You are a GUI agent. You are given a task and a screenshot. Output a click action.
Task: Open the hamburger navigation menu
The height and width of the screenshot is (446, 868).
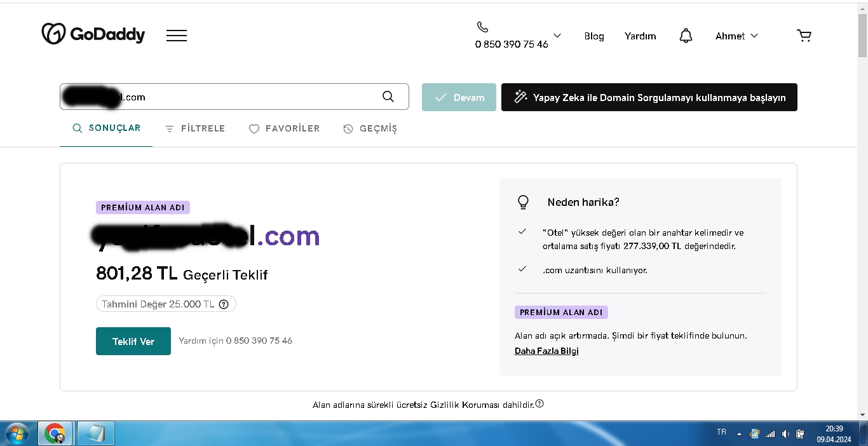177,36
